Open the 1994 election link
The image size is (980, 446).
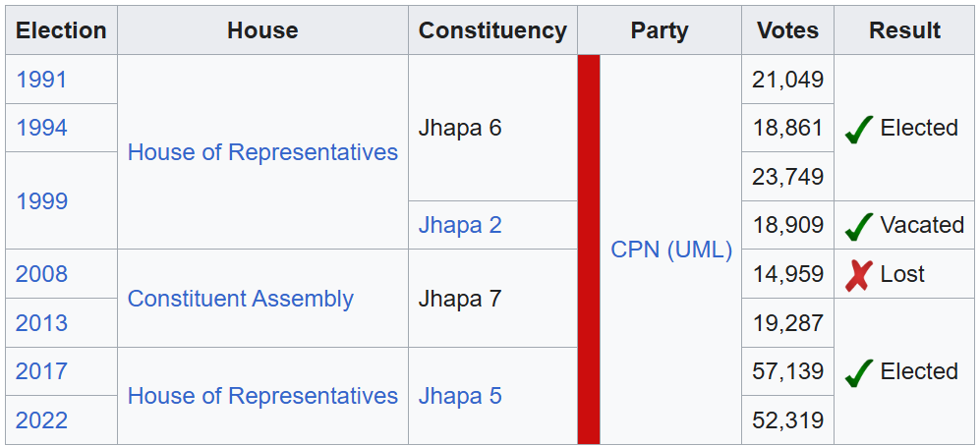coord(41,128)
